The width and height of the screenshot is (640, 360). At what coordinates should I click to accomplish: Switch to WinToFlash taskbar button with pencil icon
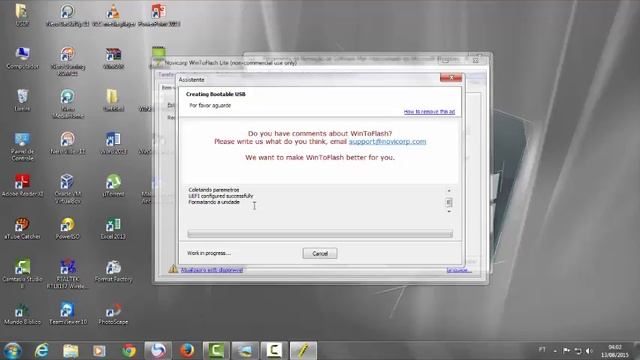(x=303, y=351)
